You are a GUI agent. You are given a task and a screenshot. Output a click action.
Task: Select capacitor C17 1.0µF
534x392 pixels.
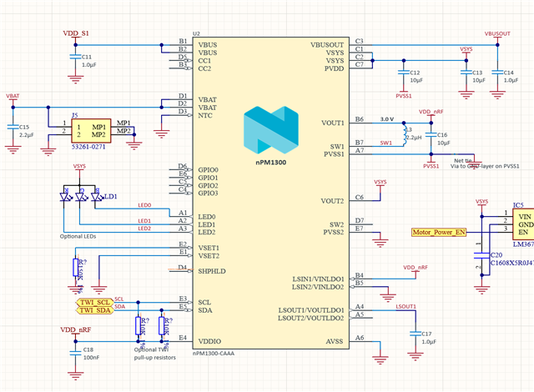(x=416, y=334)
